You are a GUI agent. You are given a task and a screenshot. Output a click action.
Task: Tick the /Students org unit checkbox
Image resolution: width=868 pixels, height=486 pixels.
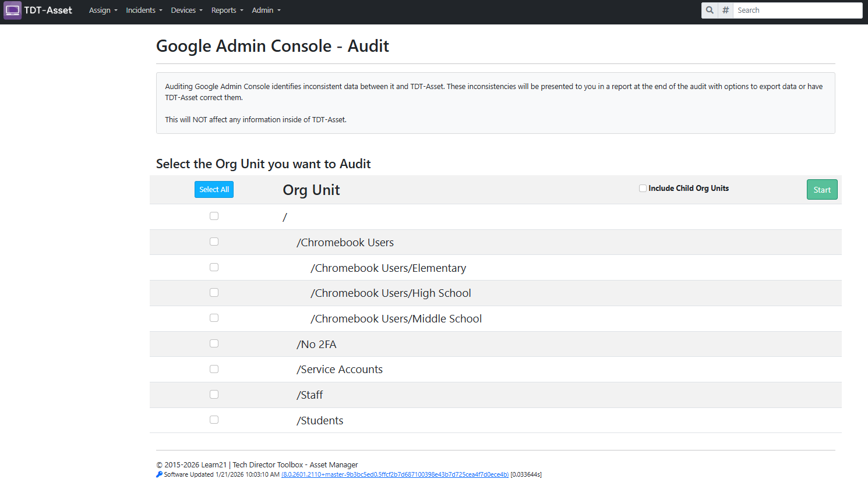pyautogui.click(x=214, y=420)
